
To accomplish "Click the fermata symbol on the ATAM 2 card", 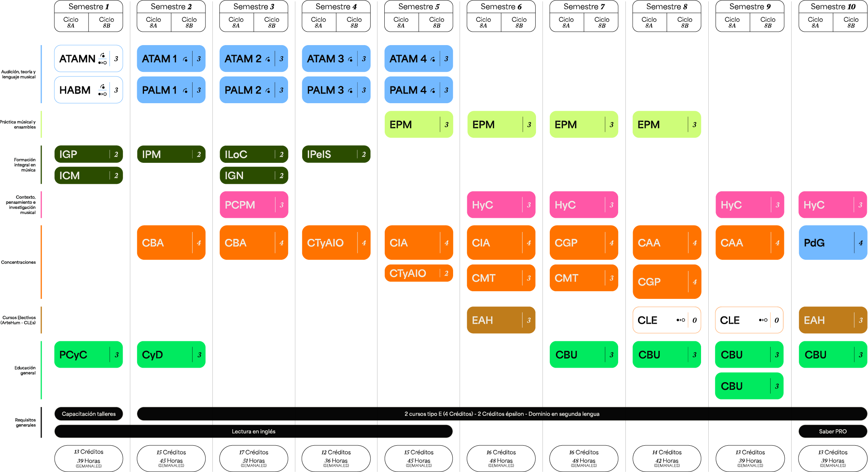I will [x=268, y=59].
